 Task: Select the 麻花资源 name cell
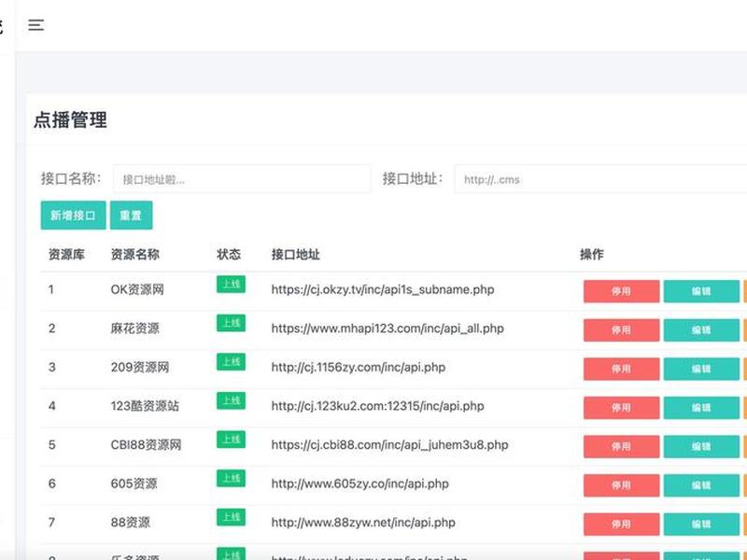pos(135,329)
